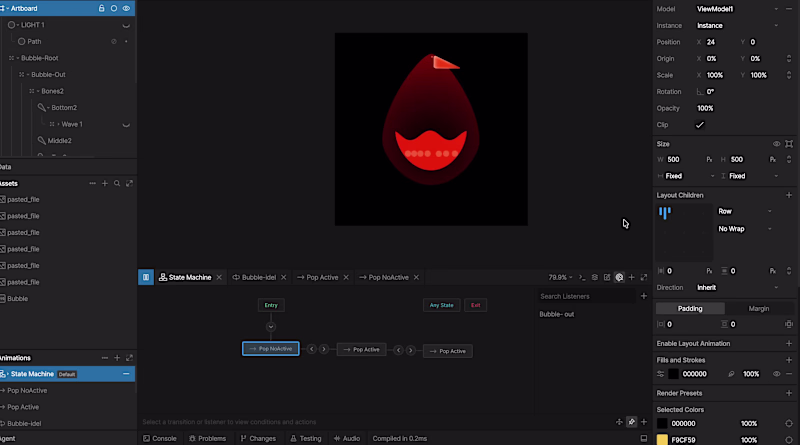Open the Audio panel
The height and width of the screenshot is (445, 800).
[347, 438]
